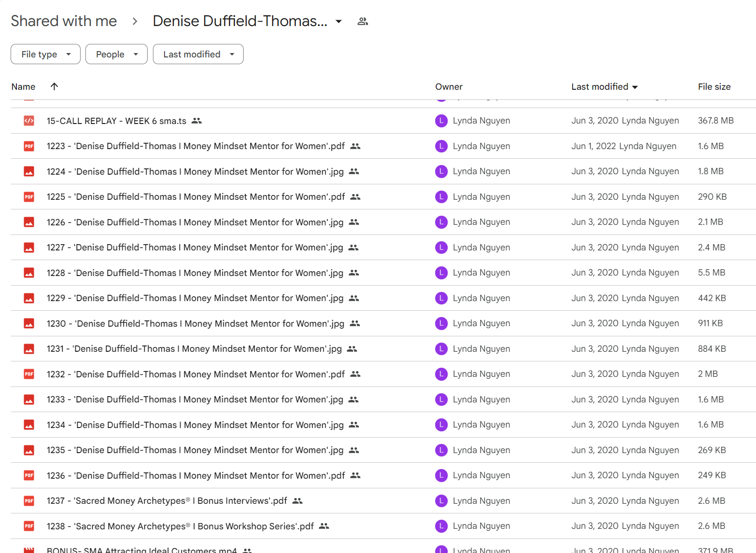756x553 pixels.
Task: Click the image icon beside file 1229
Action: pos(29,298)
